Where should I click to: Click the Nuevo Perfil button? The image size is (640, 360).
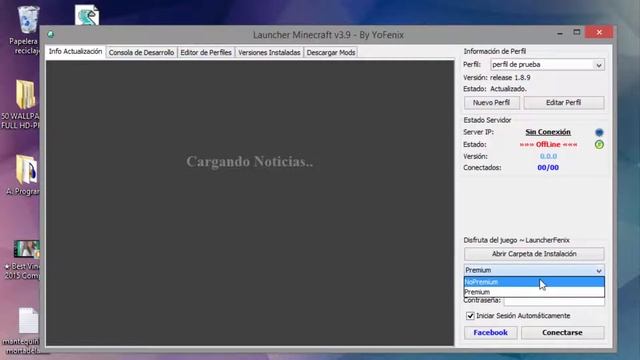491,103
